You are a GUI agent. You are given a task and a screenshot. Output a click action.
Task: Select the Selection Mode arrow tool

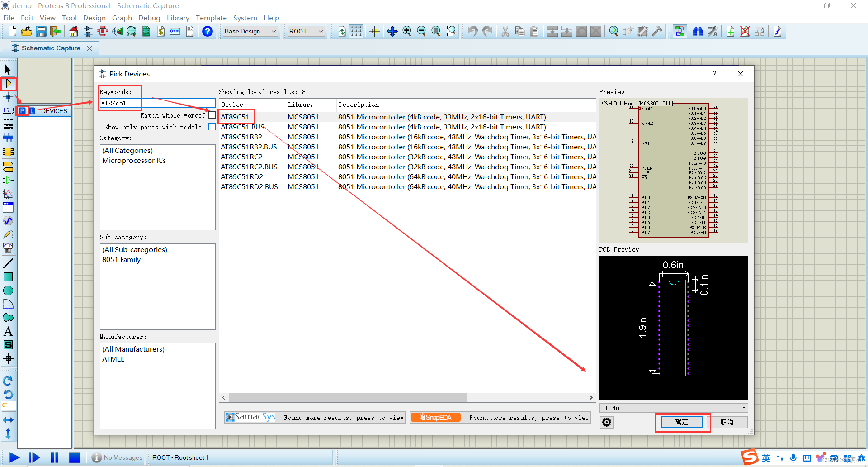coord(8,70)
